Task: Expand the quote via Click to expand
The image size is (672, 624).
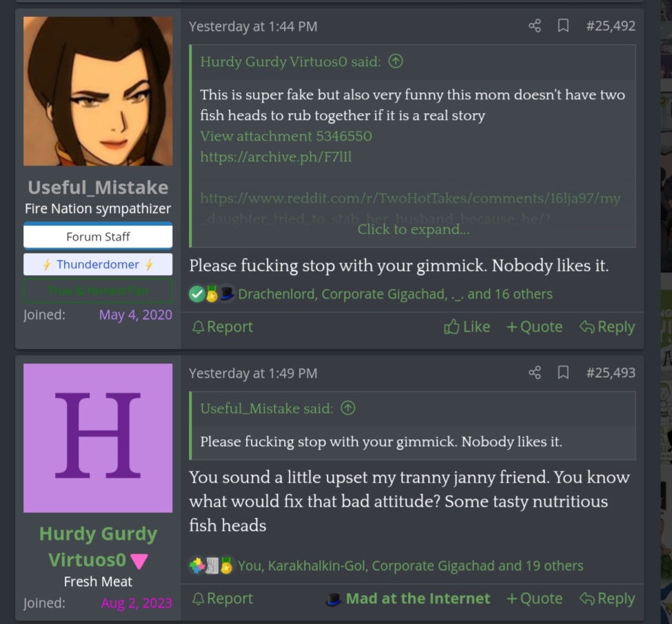Action: point(413,230)
